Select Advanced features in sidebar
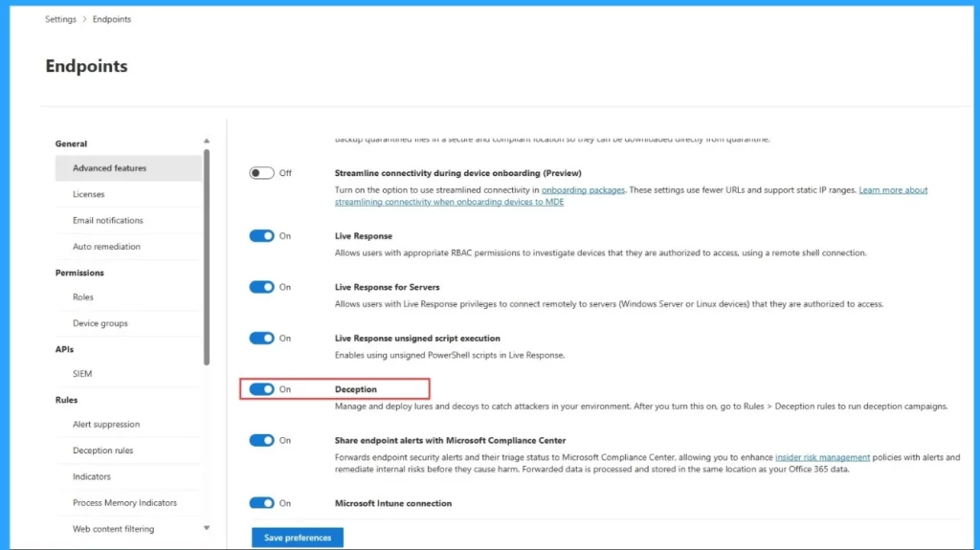980x550 pixels. click(x=128, y=168)
